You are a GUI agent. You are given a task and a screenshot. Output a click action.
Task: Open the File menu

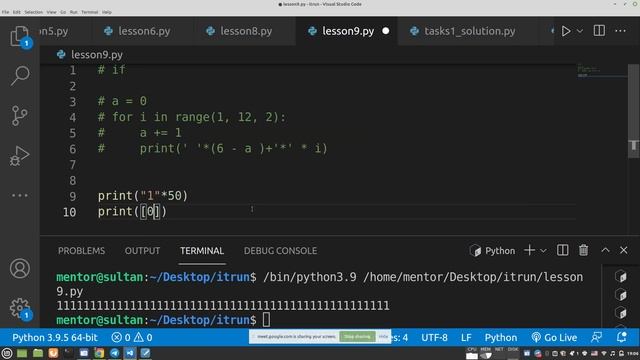(x=5, y=12)
